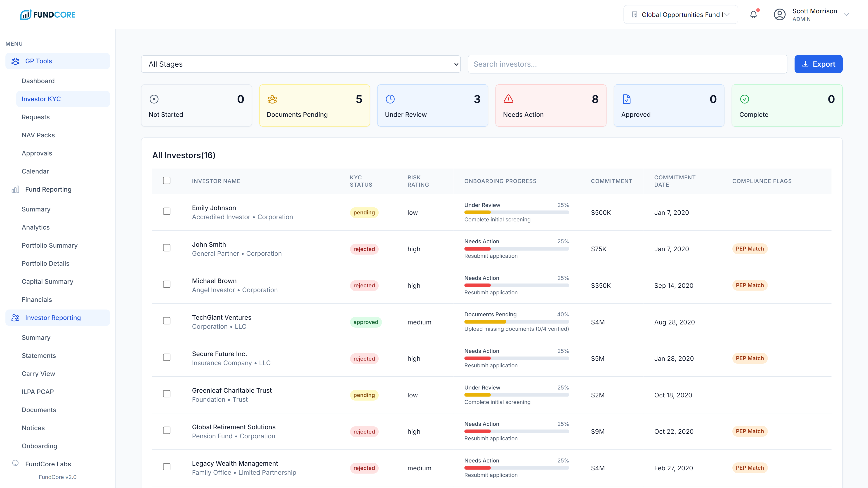The image size is (868, 488).
Task: Open the Scott Morrison account menu chevron
Action: coord(846,14)
